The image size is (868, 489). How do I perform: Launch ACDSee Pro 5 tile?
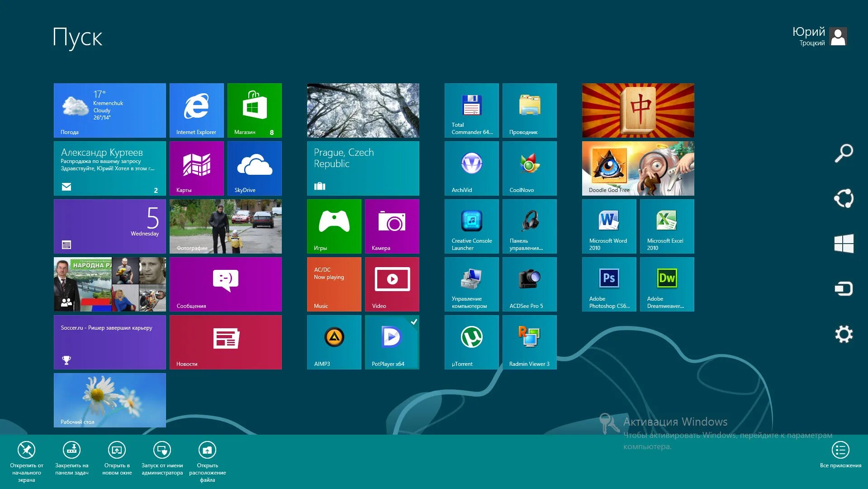(530, 284)
